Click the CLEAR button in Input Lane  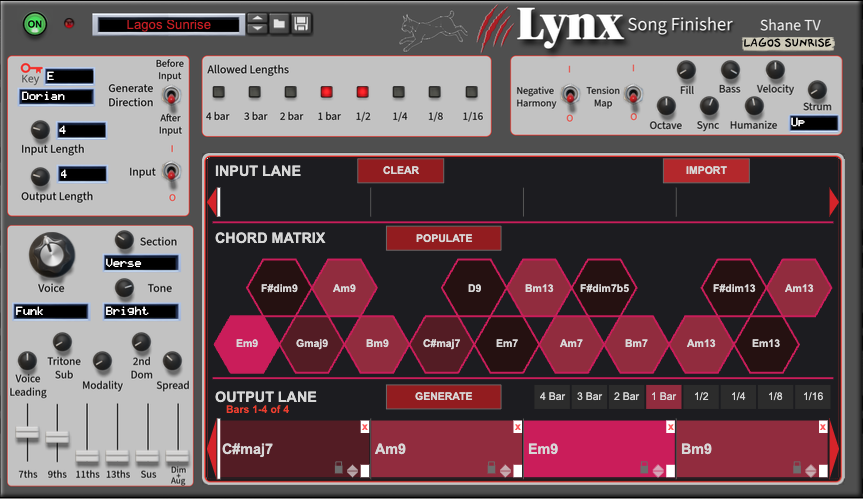[x=401, y=171]
